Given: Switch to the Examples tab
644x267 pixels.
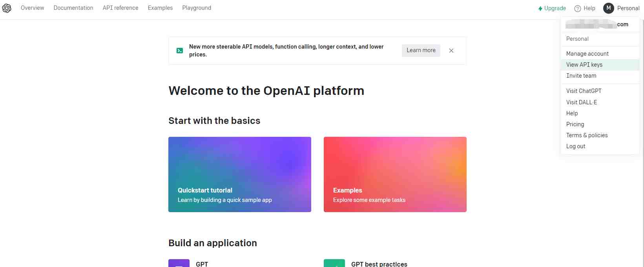Looking at the screenshot, I should 160,8.
